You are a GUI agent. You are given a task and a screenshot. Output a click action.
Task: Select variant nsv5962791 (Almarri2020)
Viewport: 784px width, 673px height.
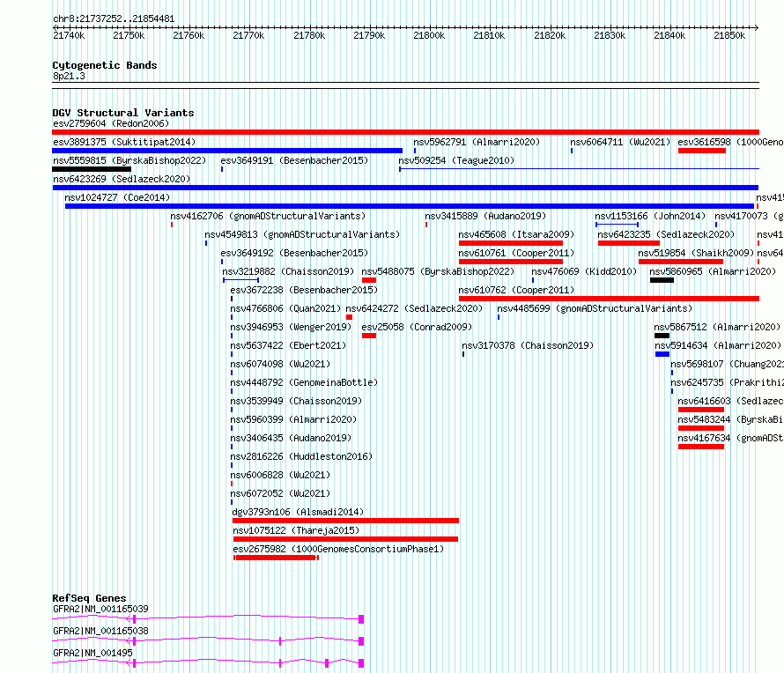477,142
